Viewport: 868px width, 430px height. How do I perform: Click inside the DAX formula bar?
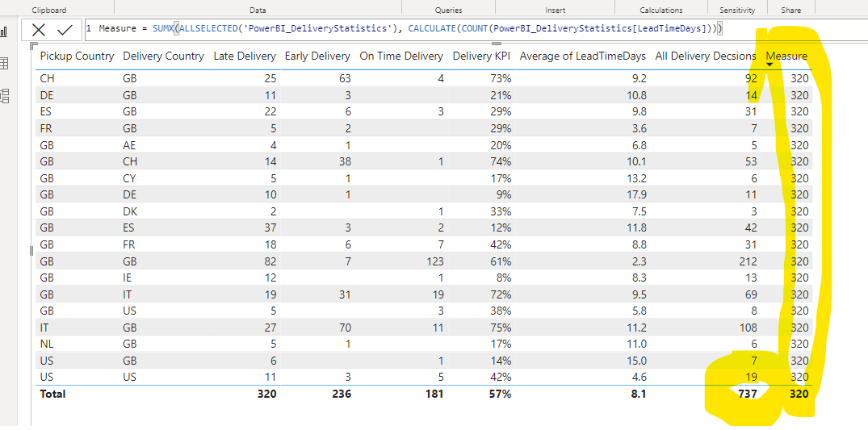tap(476, 29)
